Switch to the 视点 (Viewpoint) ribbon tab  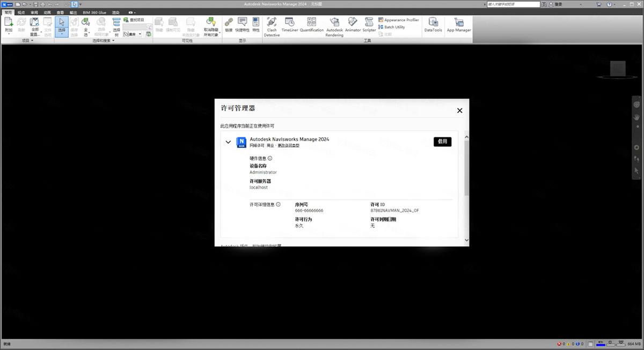(21, 12)
